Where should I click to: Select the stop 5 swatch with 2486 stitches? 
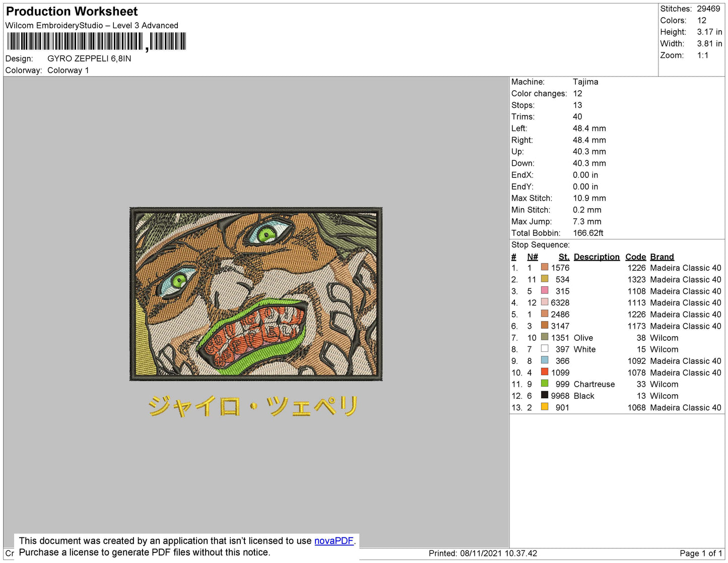(545, 314)
